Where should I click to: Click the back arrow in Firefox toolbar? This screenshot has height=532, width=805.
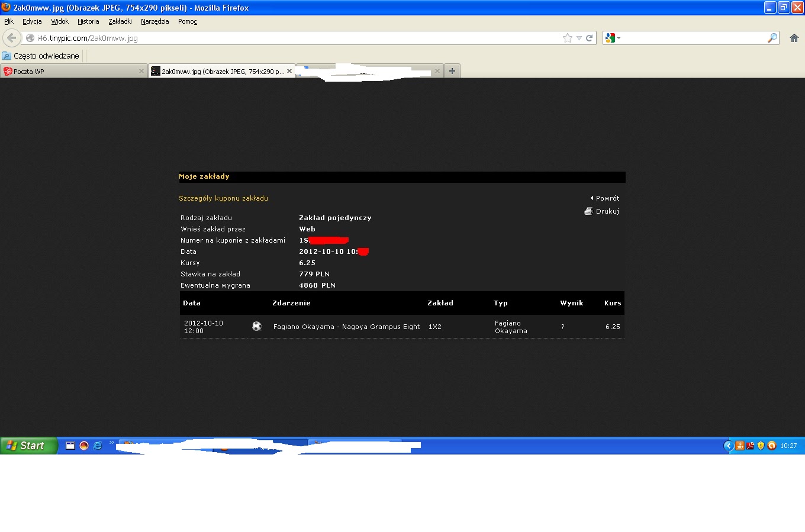point(11,38)
